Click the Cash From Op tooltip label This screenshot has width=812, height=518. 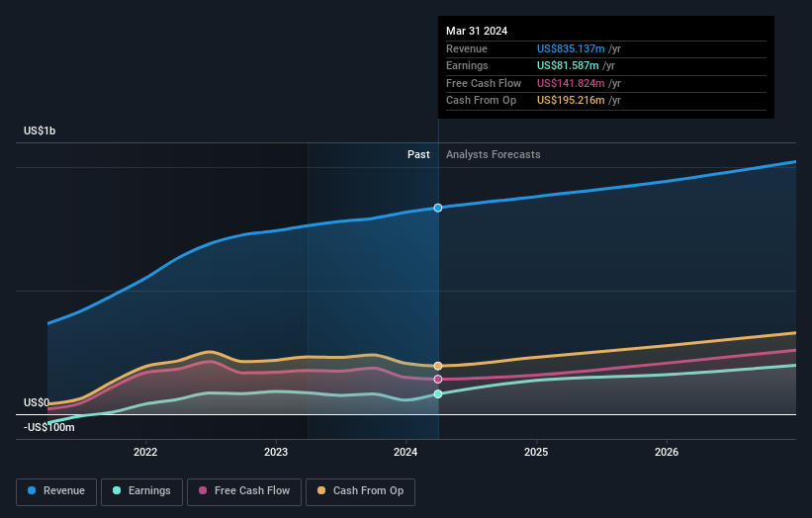click(x=481, y=101)
